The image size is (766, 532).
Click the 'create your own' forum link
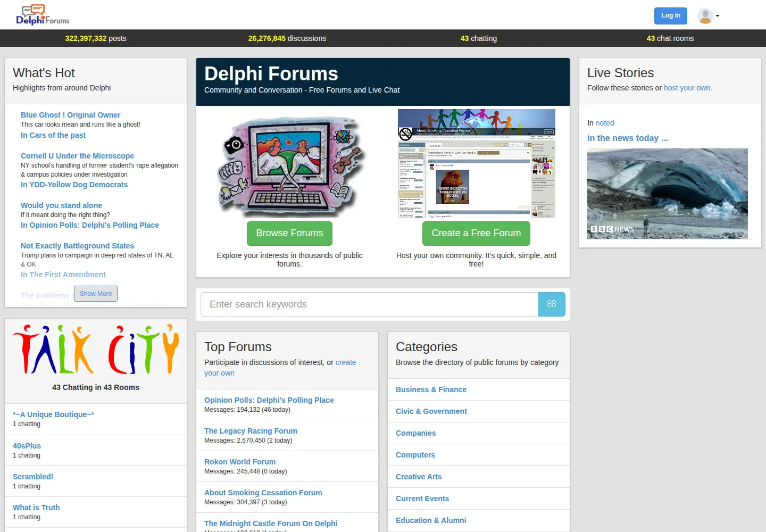(x=346, y=362)
